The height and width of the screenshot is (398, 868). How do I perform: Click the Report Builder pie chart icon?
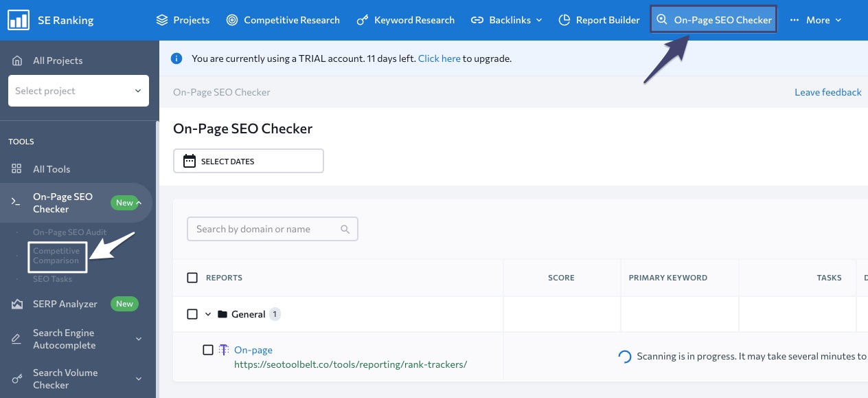(564, 20)
